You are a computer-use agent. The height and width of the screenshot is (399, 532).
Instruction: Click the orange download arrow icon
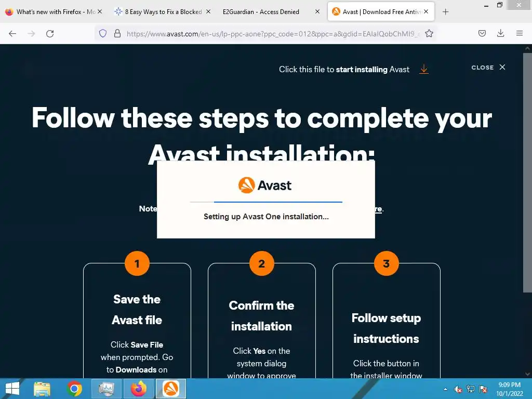424,69
